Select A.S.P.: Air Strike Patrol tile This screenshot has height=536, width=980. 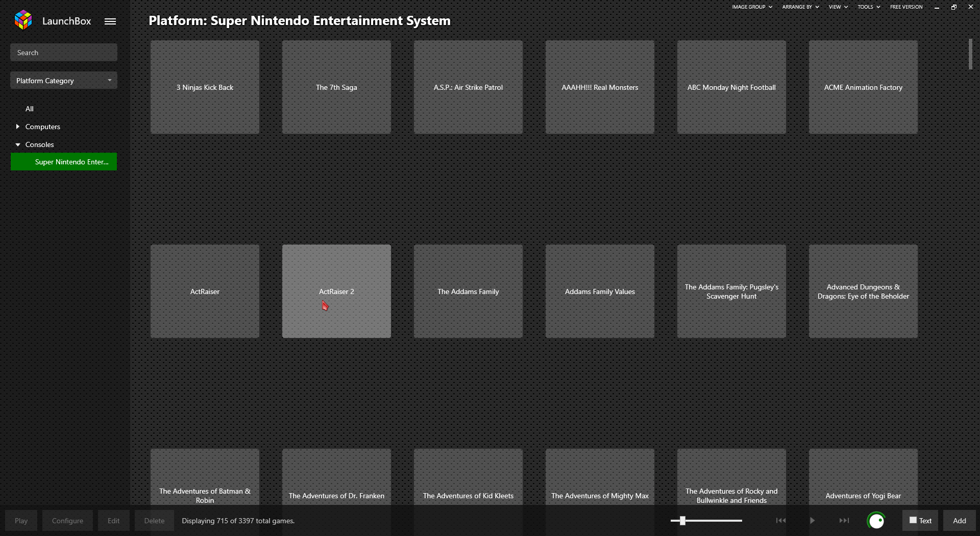point(468,87)
